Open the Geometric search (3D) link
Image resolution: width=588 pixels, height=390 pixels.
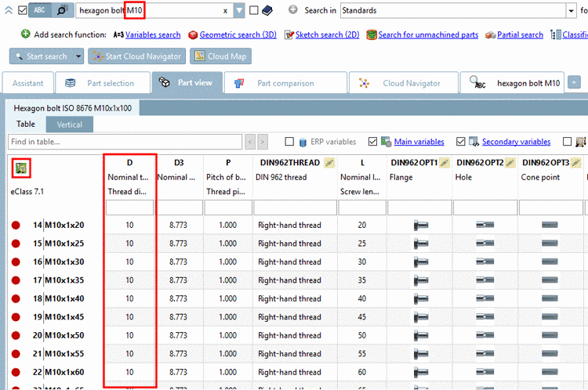(x=238, y=34)
